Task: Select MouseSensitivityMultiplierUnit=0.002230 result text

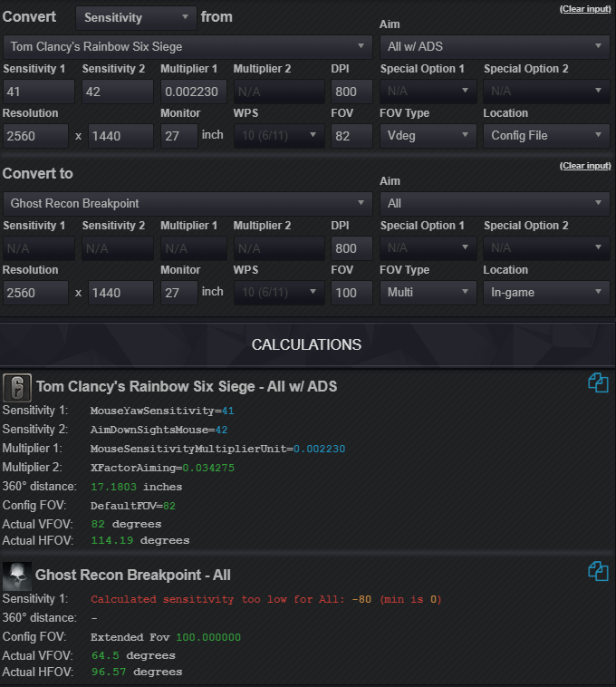Action: coord(217,450)
